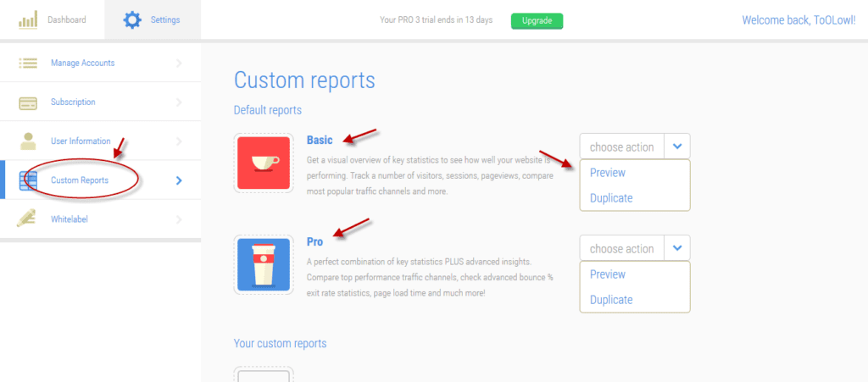The image size is (868, 382).
Task: Select Whitelabel in the sidebar
Action: [x=100, y=219]
